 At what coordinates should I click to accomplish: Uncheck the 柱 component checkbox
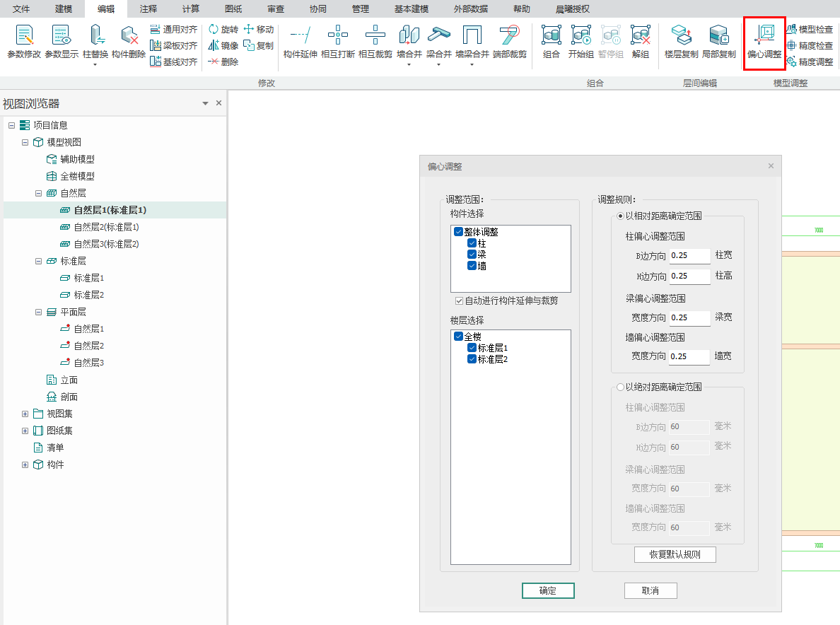[x=472, y=243]
